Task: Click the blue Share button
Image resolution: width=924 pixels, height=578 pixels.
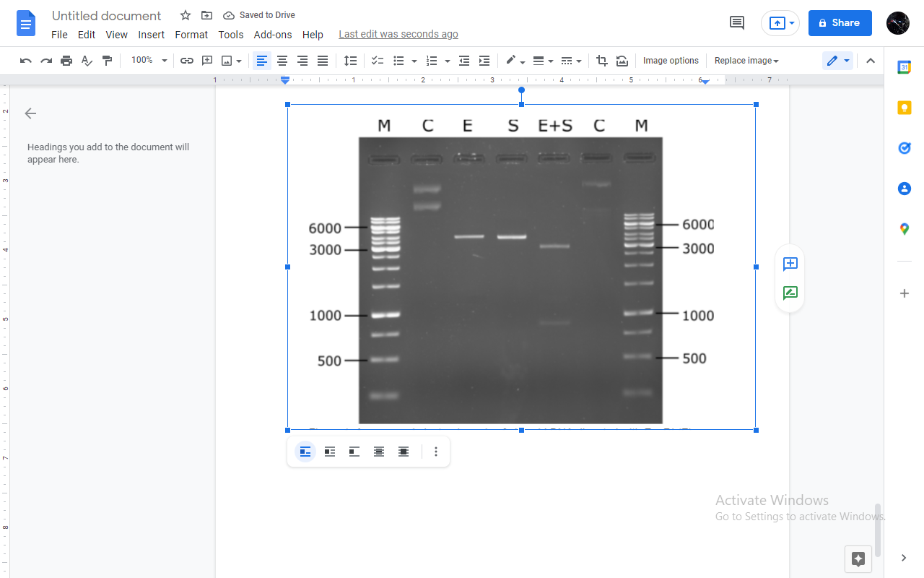Action: click(x=840, y=22)
